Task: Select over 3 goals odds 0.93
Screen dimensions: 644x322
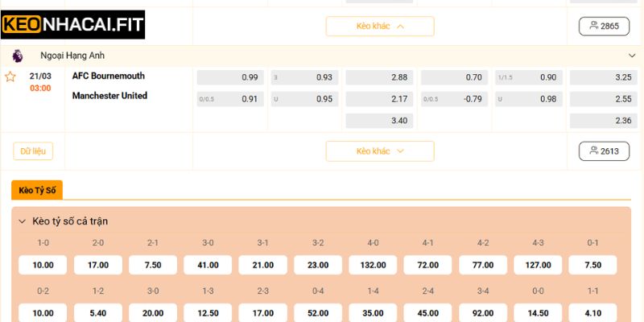Action: 305,77
